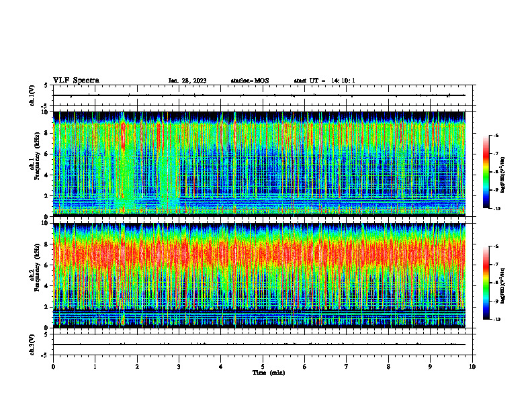Image resolution: width=532 pixels, height=411 pixels.
Task: Click time axis tick label "4"
Action: (221, 367)
